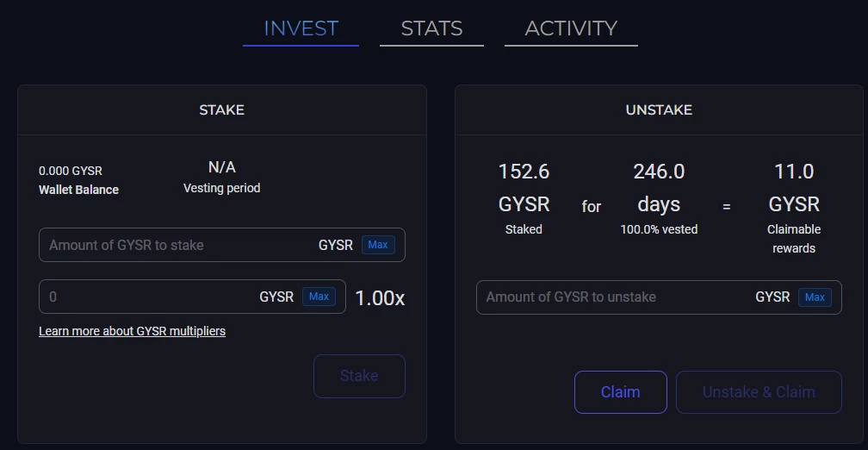The height and width of the screenshot is (450, 868).
Task: Click the Claim button
Action: tap(621, 392)
